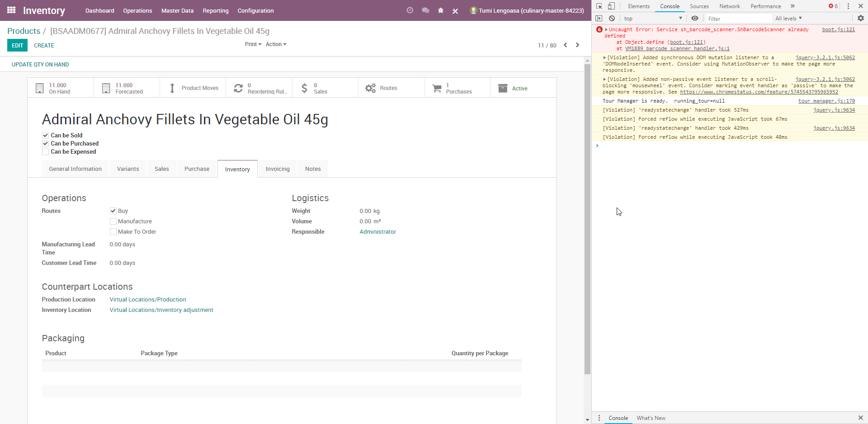Expand the Uncaught Error stack trace

click(x=607, y=29)
